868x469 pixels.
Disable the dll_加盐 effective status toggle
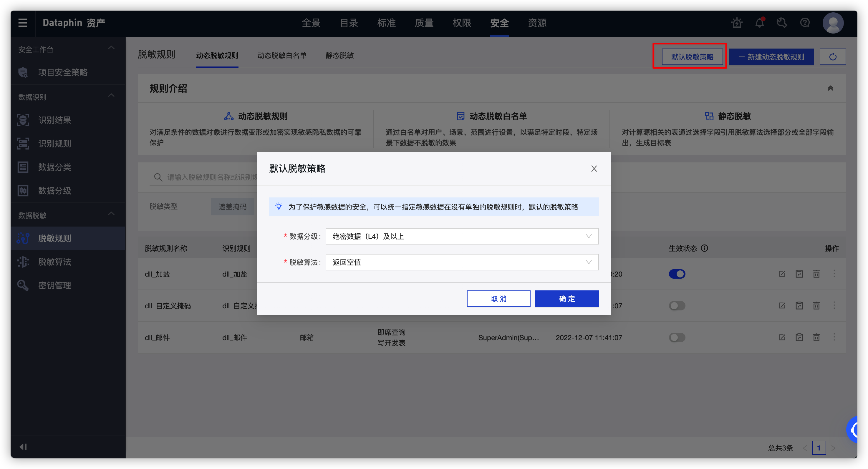677,274
